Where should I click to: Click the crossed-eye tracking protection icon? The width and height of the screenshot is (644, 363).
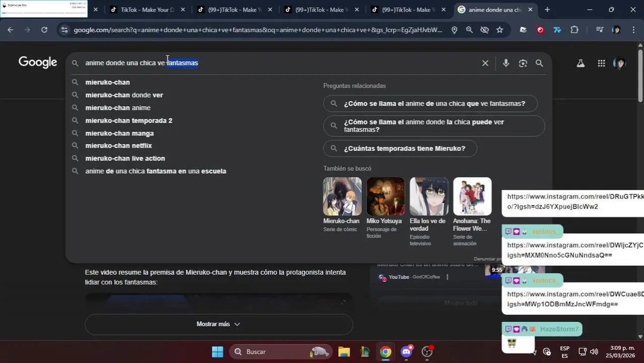(x=484, y=30)
